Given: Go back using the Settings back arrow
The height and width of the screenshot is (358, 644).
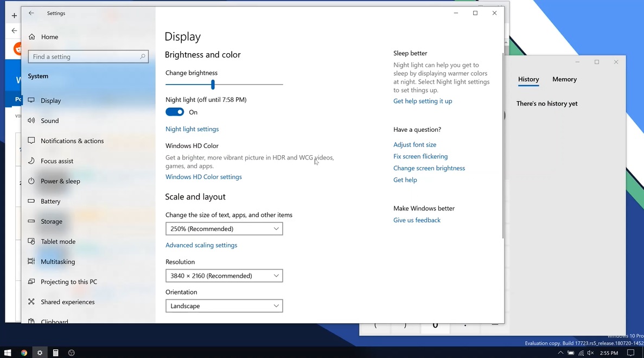Looking at the screenshot, I should (x=31, y=13).
